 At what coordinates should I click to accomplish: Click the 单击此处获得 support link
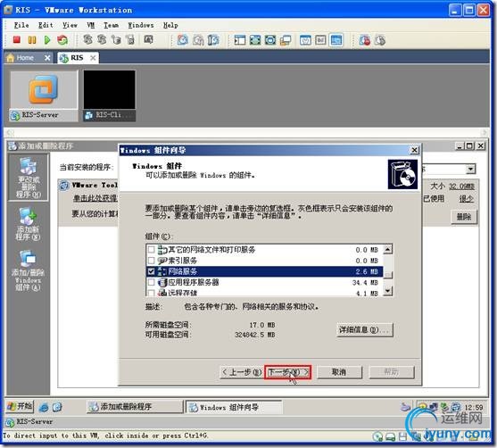click(95, 198)
